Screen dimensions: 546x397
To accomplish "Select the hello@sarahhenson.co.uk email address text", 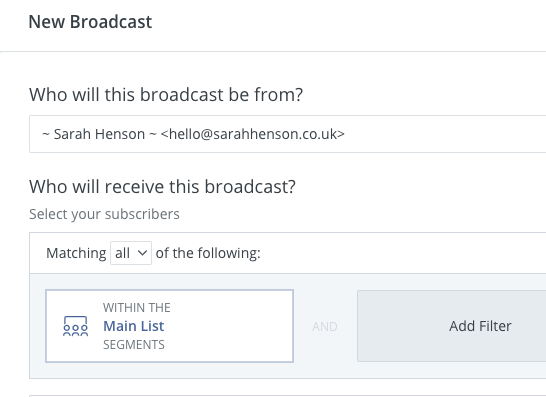I will coord(253,134).
